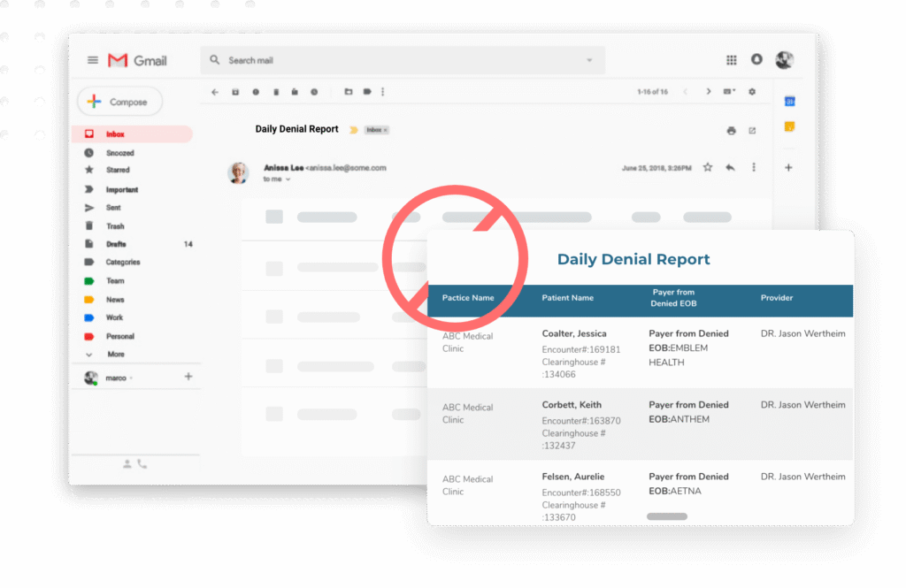906x588 pixels.
Task: Expand recipient details under 'to me'
Action: (x=288, y=179)
